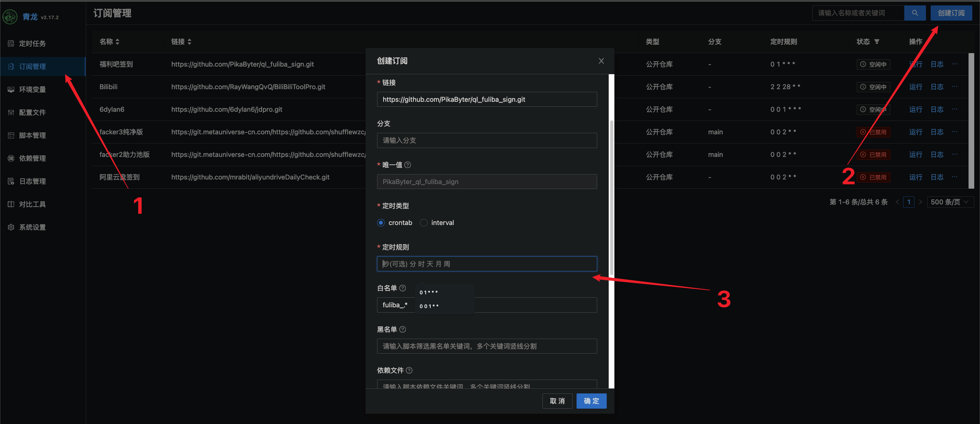Open the 500 条/页 page size dropdown

pyautogui.click(x=950, y=202)
